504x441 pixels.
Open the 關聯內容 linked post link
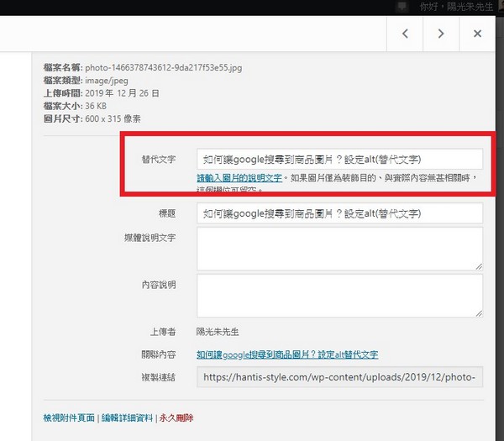point(287,354)
